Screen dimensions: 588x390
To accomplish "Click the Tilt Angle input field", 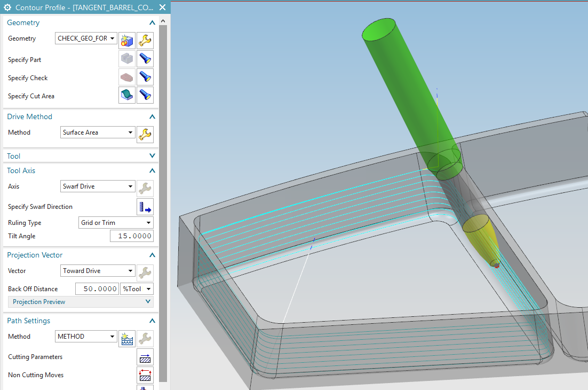I will tap(131, 236).
